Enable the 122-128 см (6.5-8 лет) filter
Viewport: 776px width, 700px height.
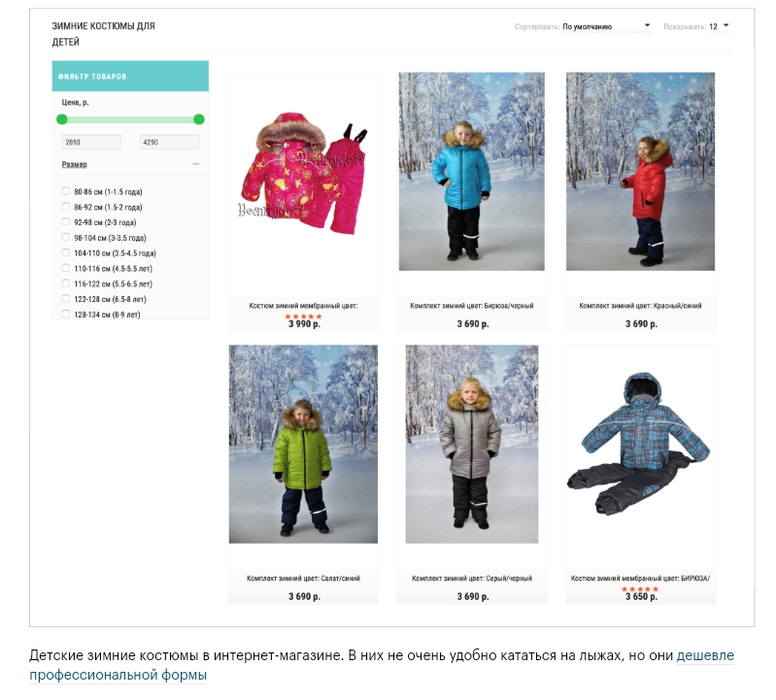click(x=65, y=299)
